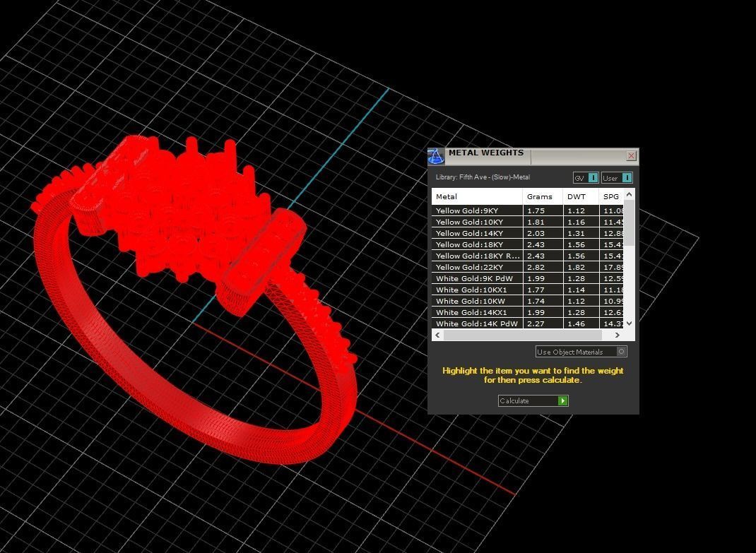Click the green play arrow on Calculate
This screenshot has width=756, height=553.
(562, 400)
